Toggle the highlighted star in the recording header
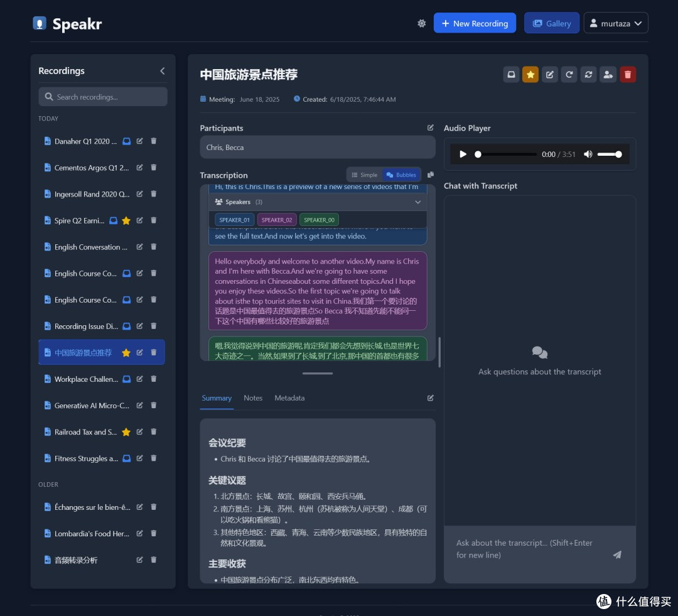 (530, 74)
